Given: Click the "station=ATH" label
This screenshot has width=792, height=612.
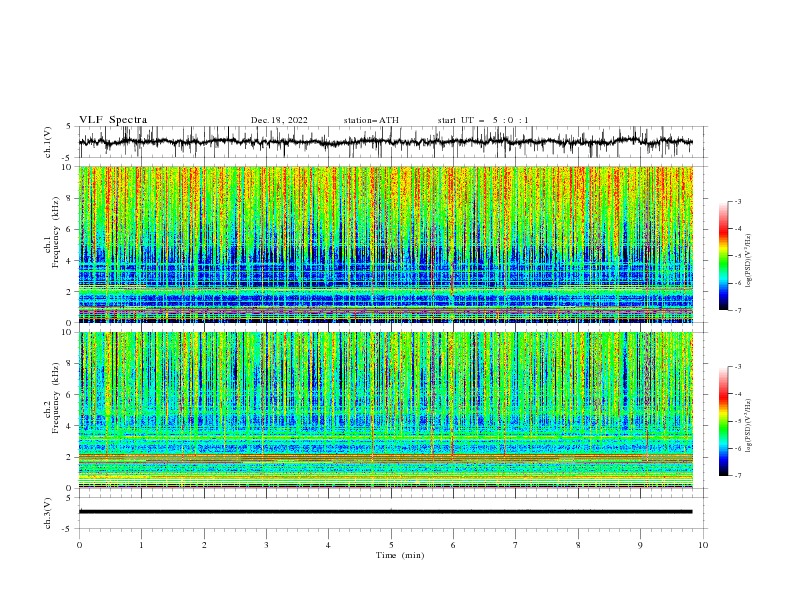Looking at the screenshot, I should (x=371, y=120).
